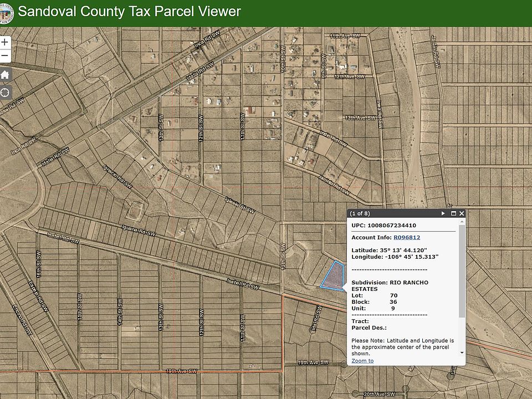The height and width of the screenshot is (399, 532).
Task: Zoom out using the minus button
Action: pyautogui.click(x=5, y=56)
